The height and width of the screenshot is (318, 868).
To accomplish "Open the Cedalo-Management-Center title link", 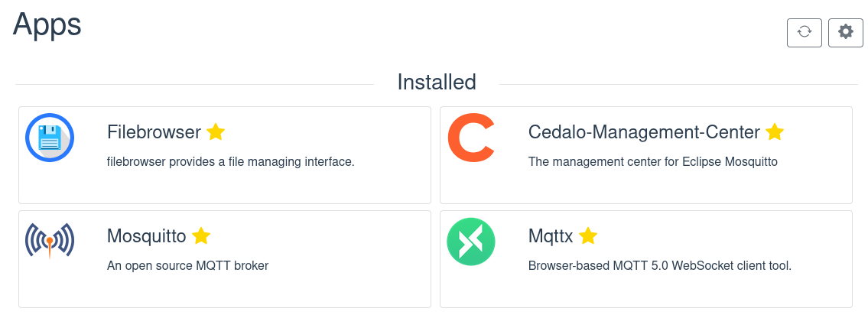I will tap(645, 132).
